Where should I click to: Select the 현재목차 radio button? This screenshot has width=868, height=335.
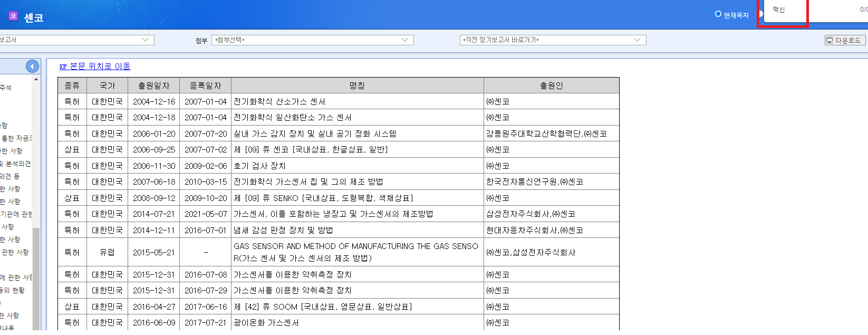pyautogui.click(x=718, y=14)
